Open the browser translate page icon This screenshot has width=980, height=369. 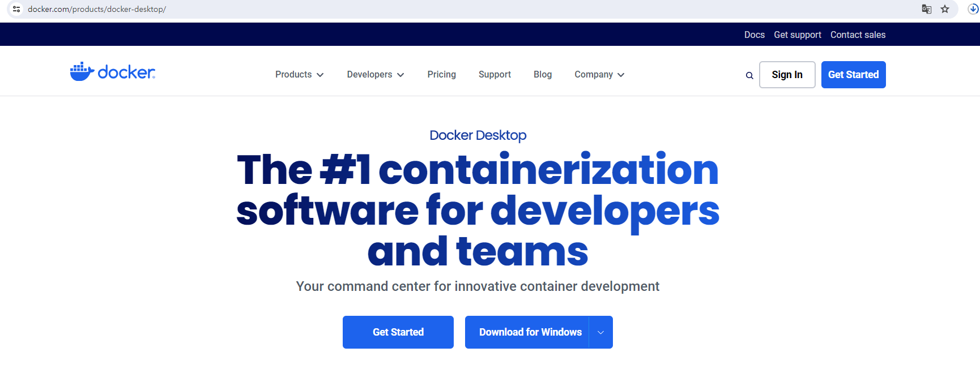coord(927,9)
